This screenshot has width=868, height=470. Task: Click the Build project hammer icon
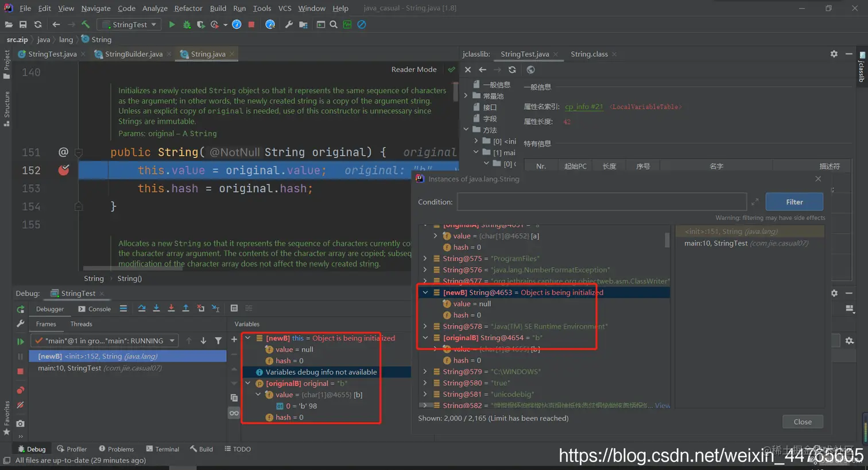86,25
